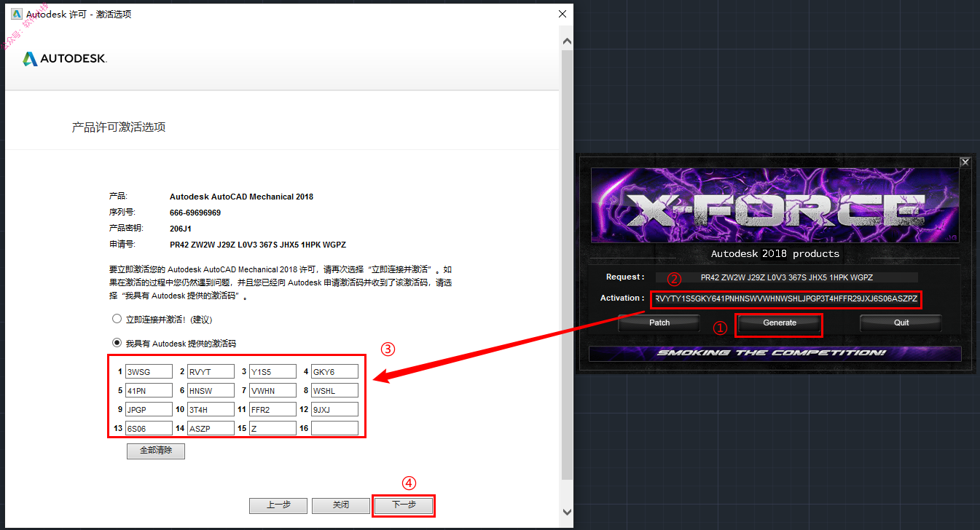Click activation code field 11 containing FFR2
This screenshot has height=530, width=980.
click(x=273, y=409)
